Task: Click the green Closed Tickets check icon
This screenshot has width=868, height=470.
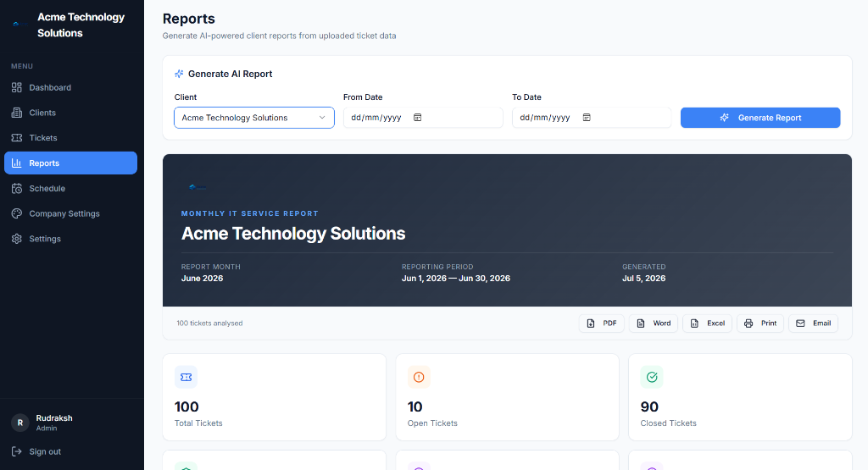Action: [652, 377]
